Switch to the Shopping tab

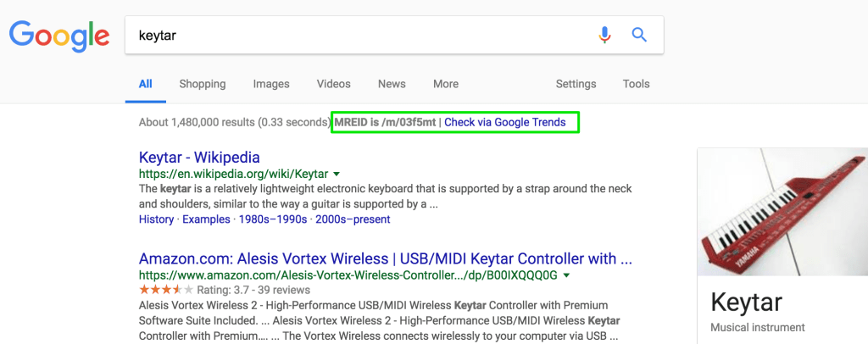pyautogui.click(x=202, y=84)
